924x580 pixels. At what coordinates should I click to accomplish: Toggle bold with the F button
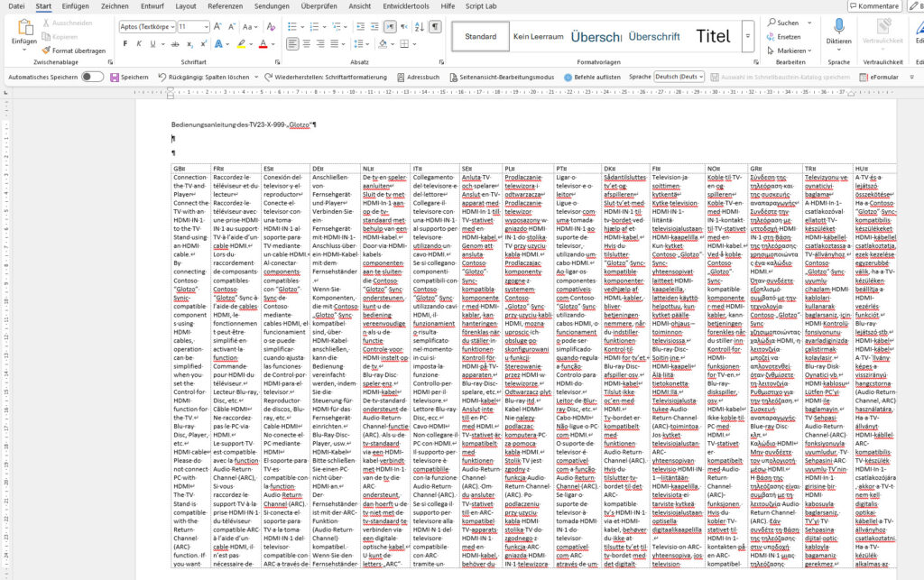125,43
